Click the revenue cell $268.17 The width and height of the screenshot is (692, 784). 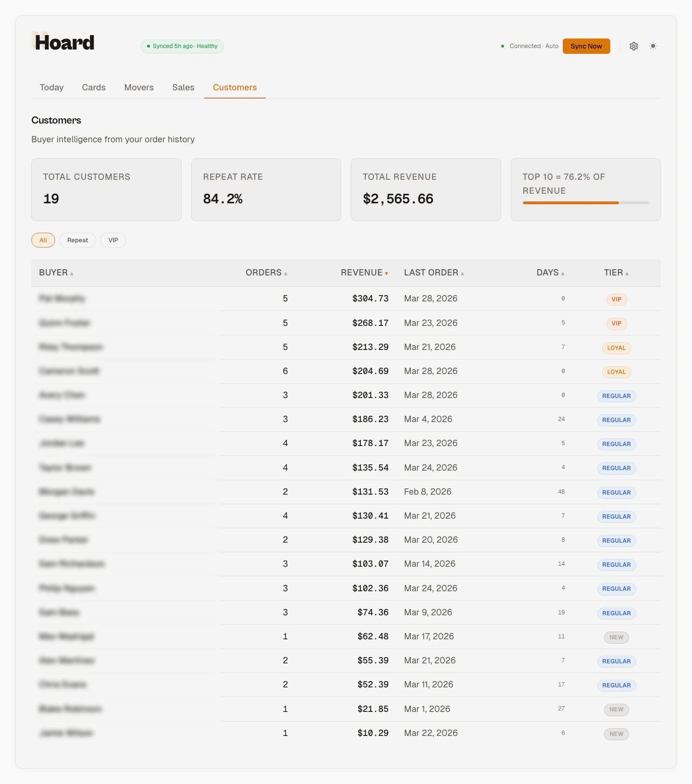point(371,323)
